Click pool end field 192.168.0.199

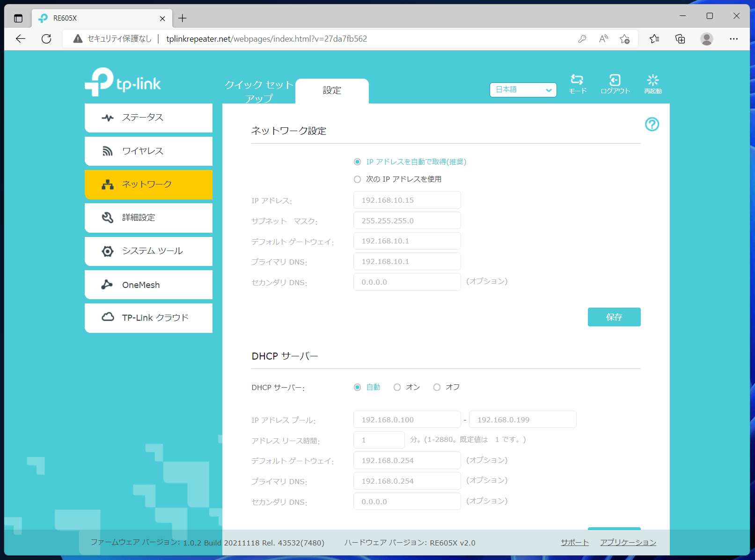(523, 420)
